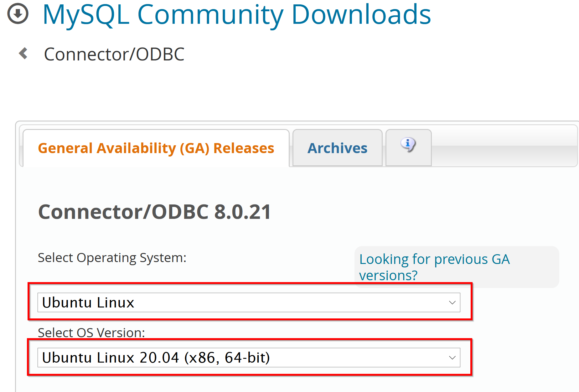Click the download circle icon beside the title
Image resolution: width=579 pixels, height=392 pixels.
point(18,13)
